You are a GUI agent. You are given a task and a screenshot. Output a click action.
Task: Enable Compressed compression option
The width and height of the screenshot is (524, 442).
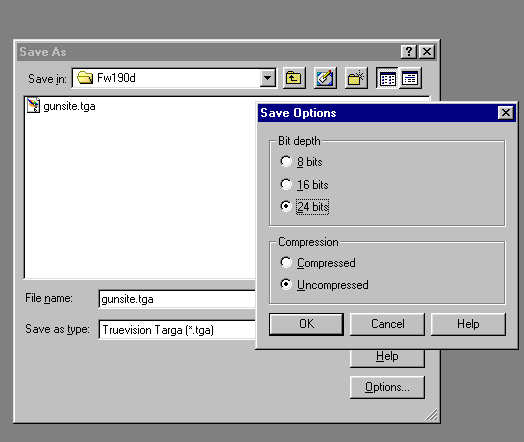point(286,262)
